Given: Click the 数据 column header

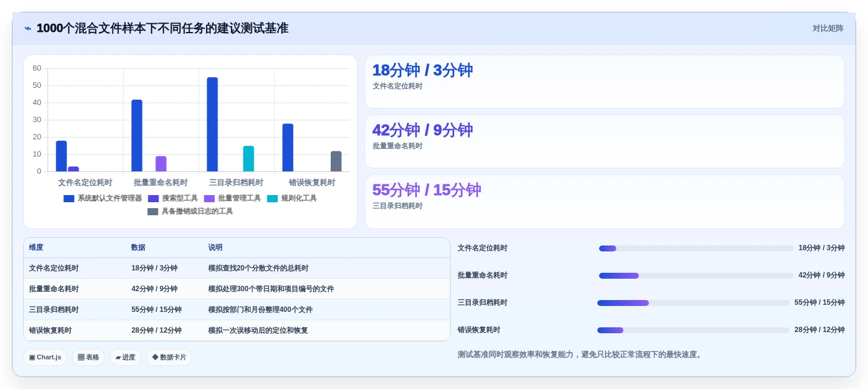Looking at the screenshot, I should [x=138, y=248].
